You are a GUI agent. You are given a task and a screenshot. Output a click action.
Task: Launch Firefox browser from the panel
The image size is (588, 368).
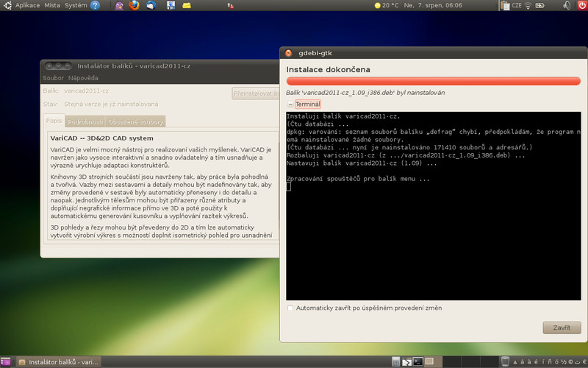(134, 5)
